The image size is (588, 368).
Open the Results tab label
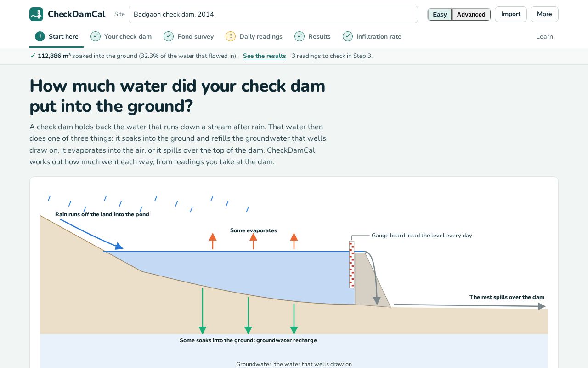click(319, 36)
